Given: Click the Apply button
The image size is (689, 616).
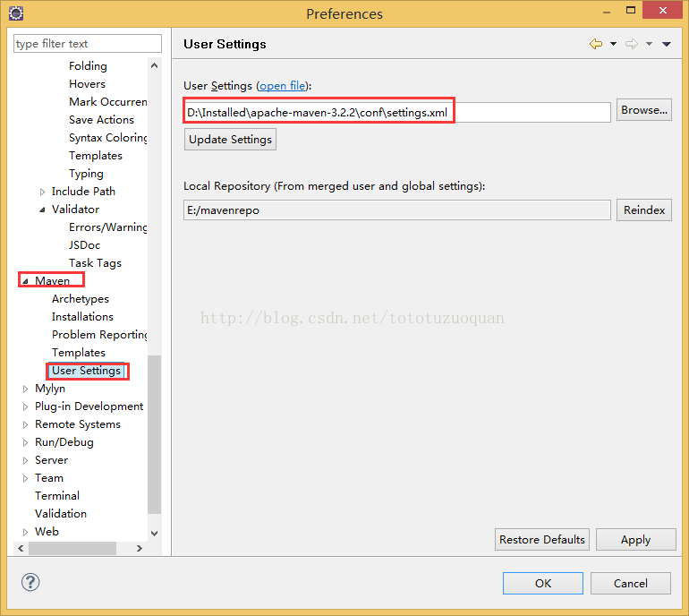Looking at the screenshot, I should click(635, 540).
